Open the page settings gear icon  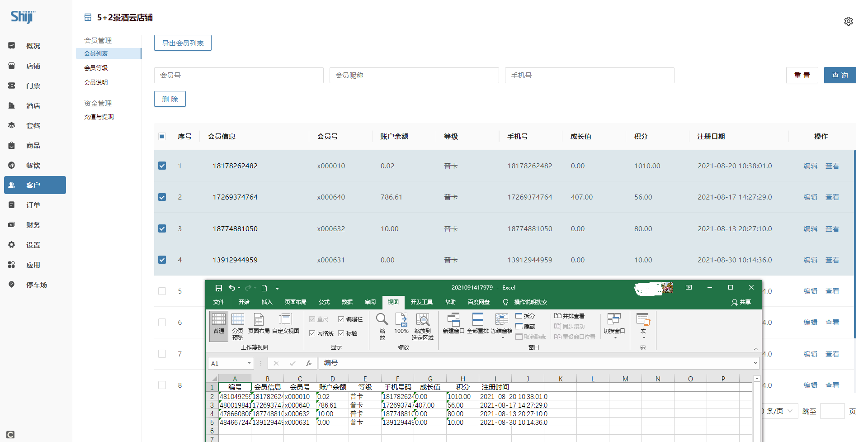[849, 21]
